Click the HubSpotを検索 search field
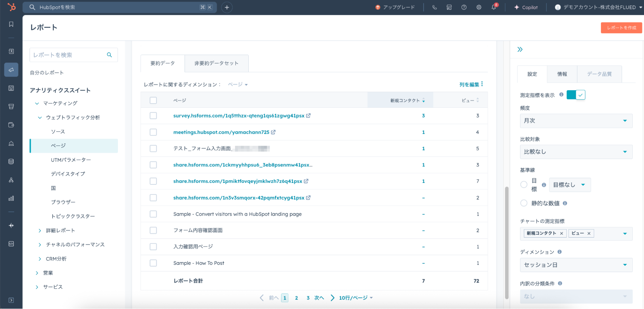Viewport: 644px width, 309px height. click(120, 7)
